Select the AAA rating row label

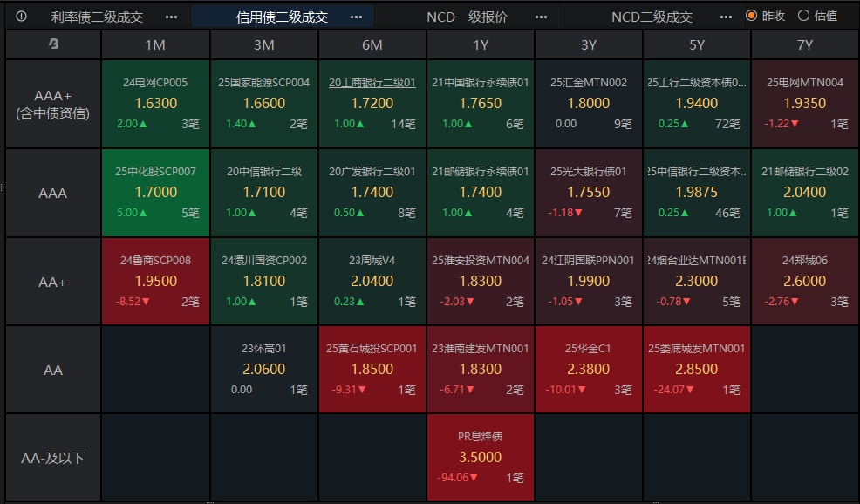point(53,193)
